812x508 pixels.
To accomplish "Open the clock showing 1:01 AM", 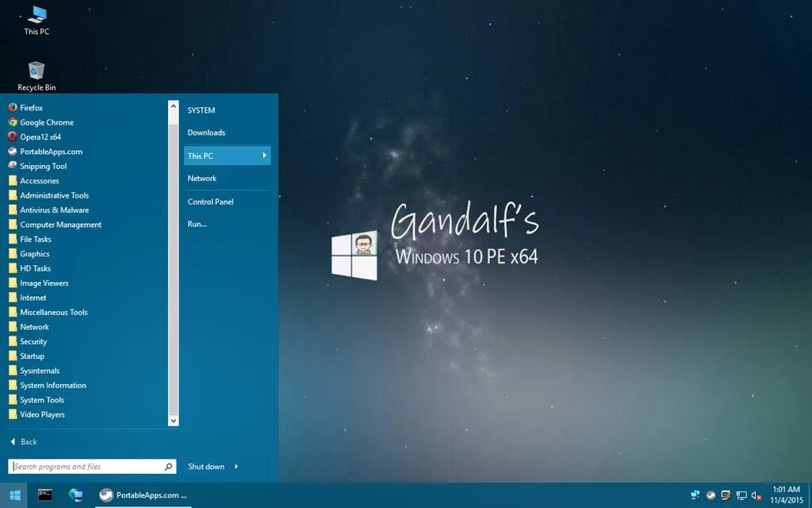I will 786,495.
